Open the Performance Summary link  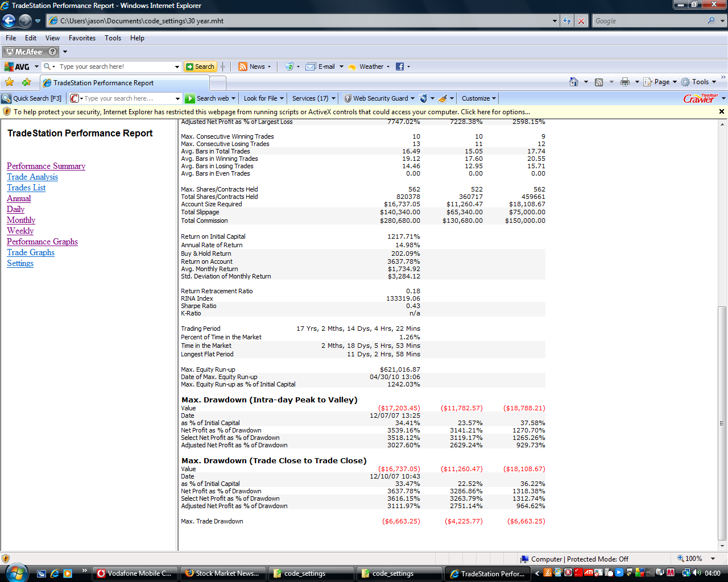tap(46, 166)
